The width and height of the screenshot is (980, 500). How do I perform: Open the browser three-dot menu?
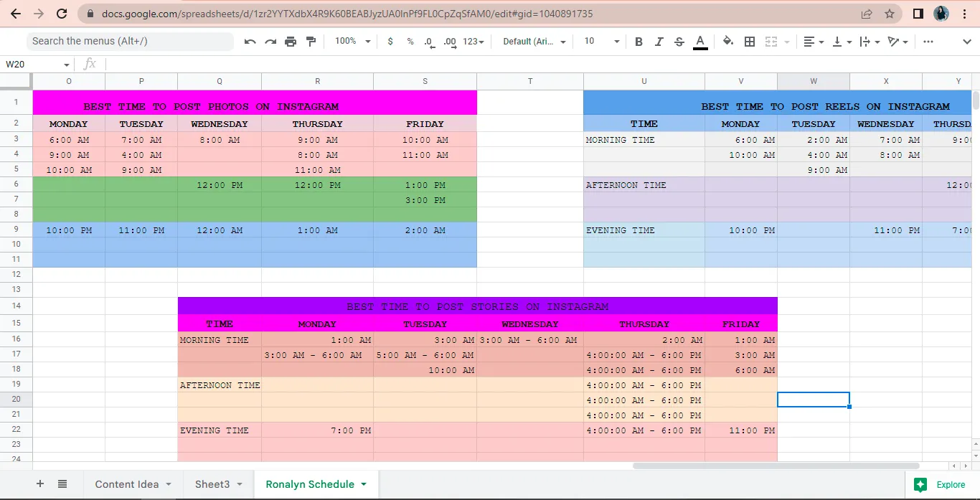pyautogui.click(x=966, y=14)
